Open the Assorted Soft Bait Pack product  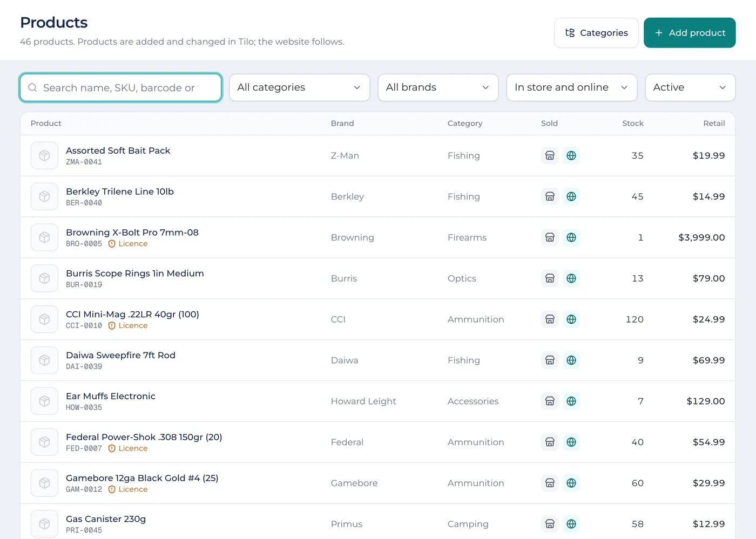[118, 151]
